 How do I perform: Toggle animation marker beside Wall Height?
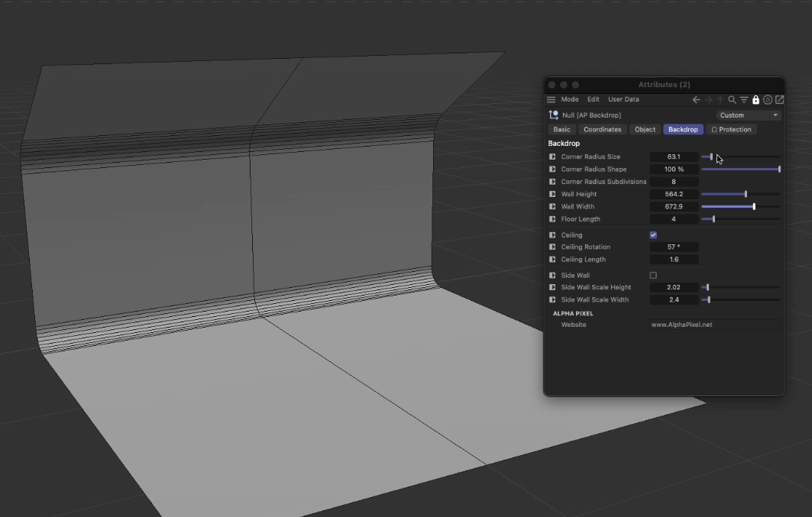pyautogui.click(x=552, y=195)
